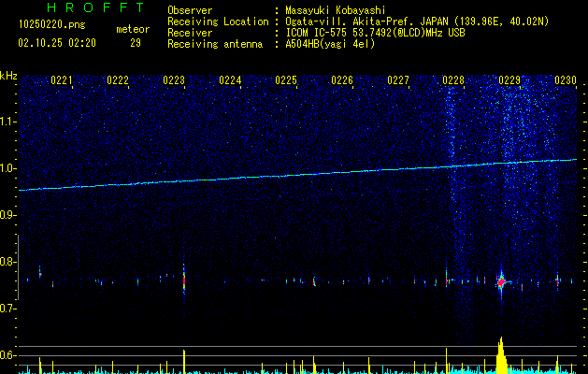
Task: Click the 0223 time marker
Action: 174,80
